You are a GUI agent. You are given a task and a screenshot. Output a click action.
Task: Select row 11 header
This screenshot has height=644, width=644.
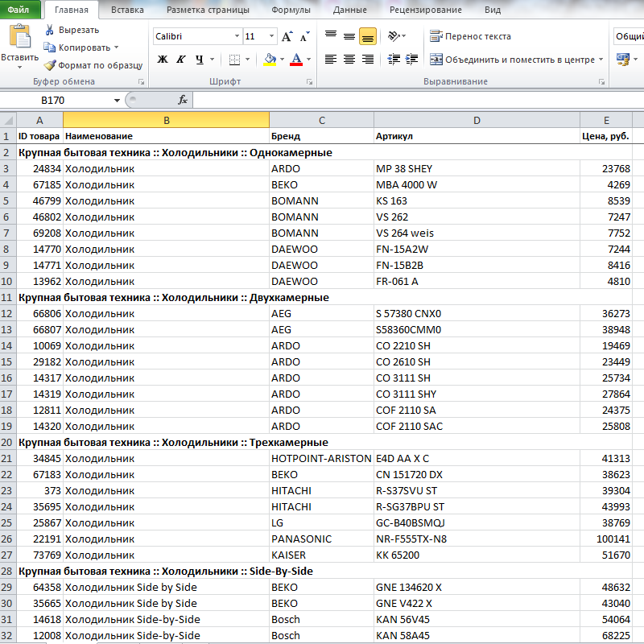(x=8, y=297)
